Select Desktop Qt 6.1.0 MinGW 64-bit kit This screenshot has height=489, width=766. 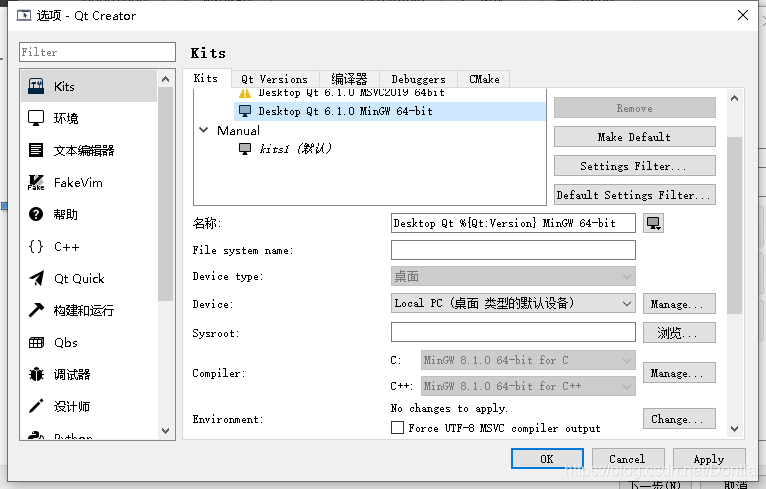(389, 111)
